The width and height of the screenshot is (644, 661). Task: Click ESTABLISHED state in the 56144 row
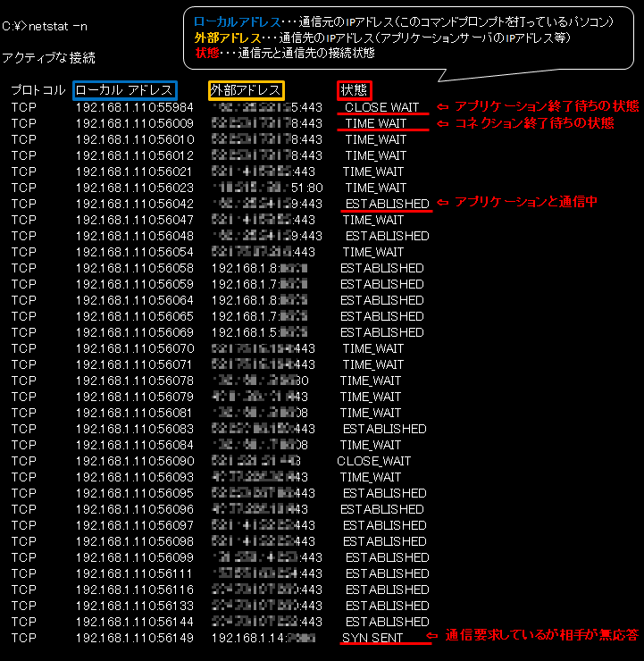(x=388, y=623)
